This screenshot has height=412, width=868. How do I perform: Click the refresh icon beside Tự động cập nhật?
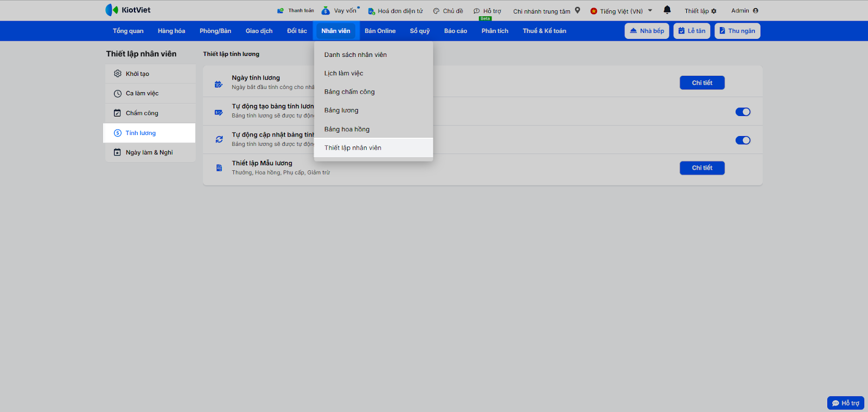219,139
